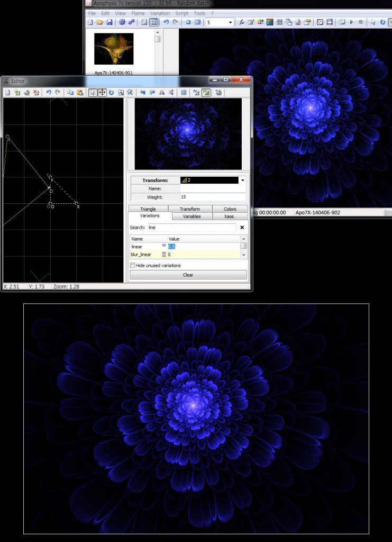
Task: Open the Gradient window via colored squares icon
Action: (260, 22)
